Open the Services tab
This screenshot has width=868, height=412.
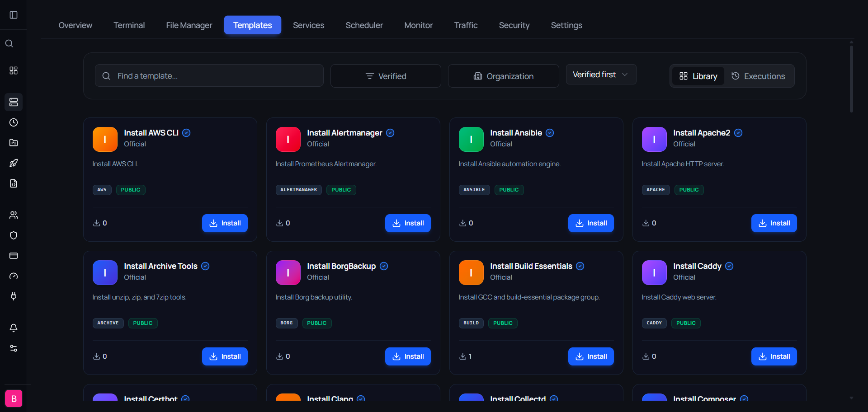coord(309,25)
